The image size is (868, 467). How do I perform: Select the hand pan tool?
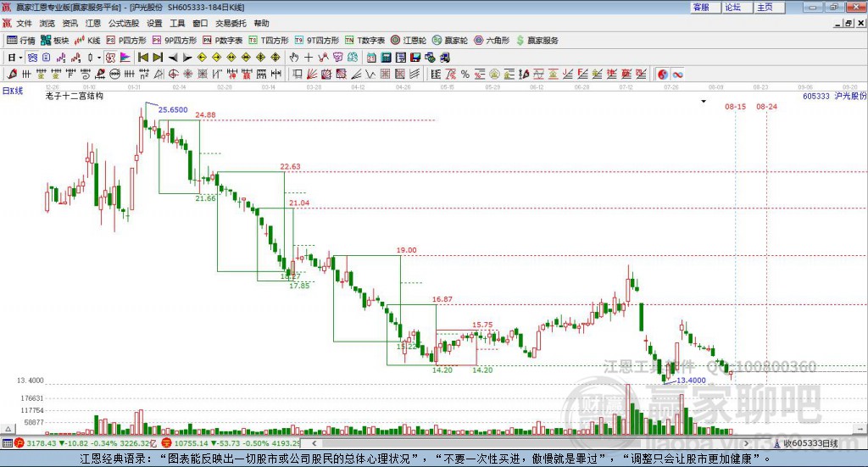tap(293, 58)
